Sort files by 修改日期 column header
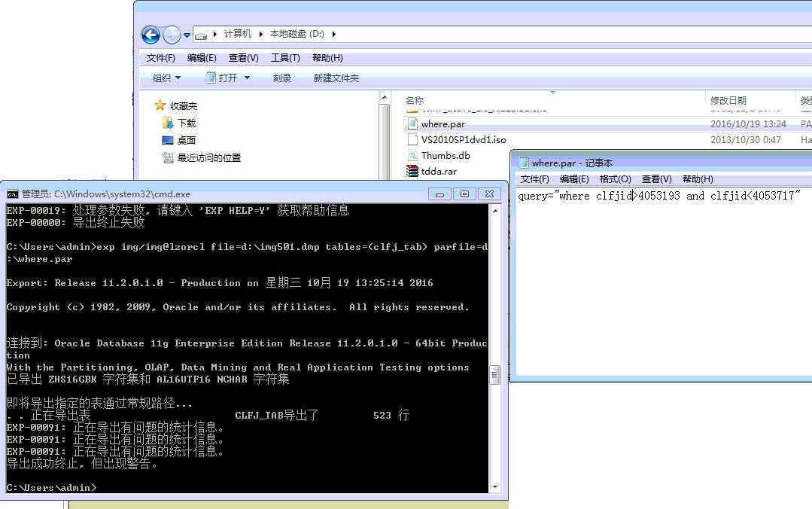 (x=728, y=101)
